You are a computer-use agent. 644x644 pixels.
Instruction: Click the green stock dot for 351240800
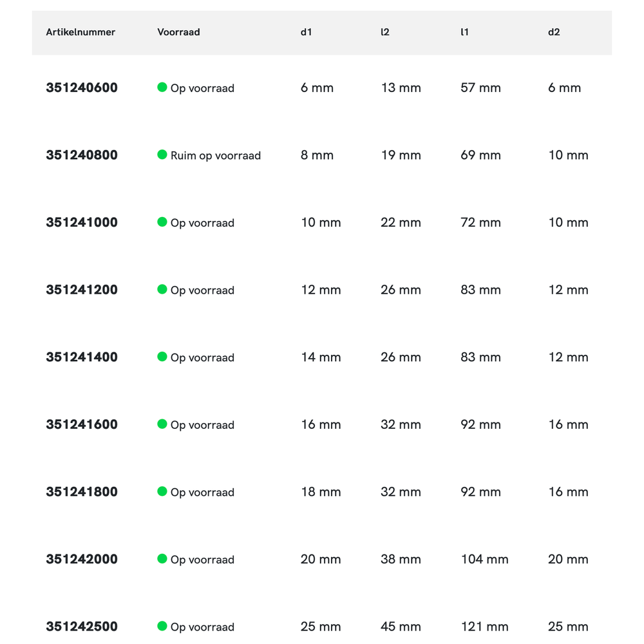coord(162,155)
